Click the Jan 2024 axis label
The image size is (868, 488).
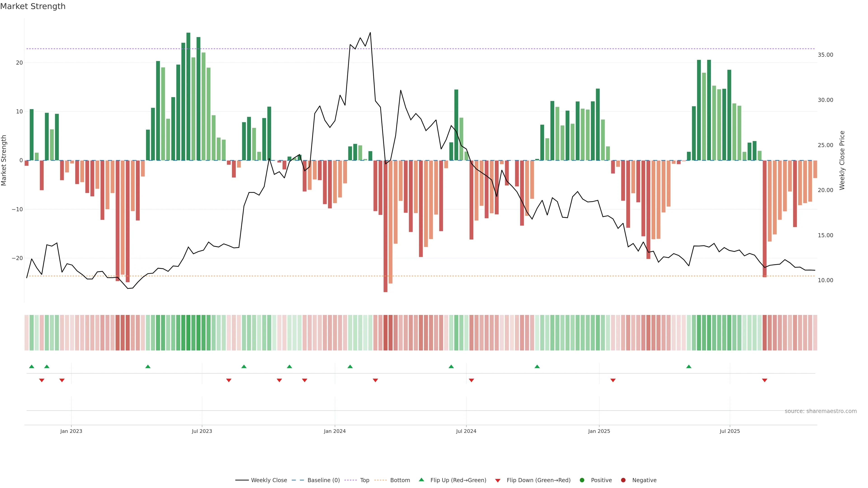pos(335,431)
